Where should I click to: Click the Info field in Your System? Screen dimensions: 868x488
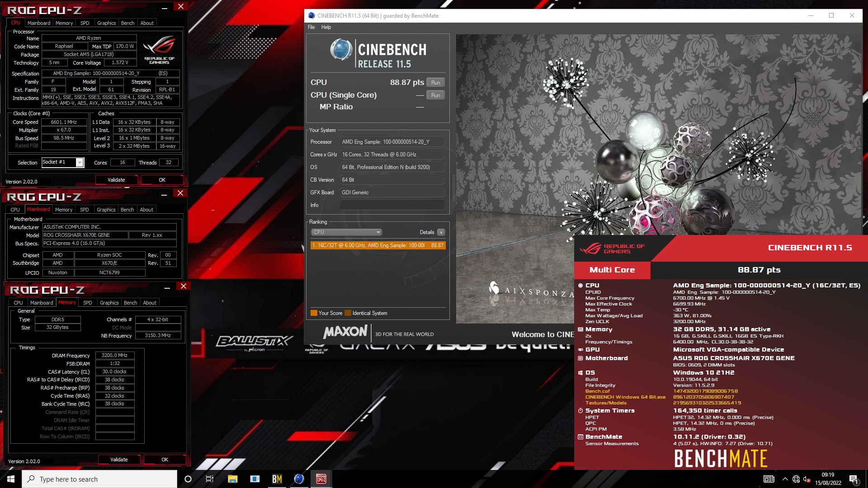(392, 205)
